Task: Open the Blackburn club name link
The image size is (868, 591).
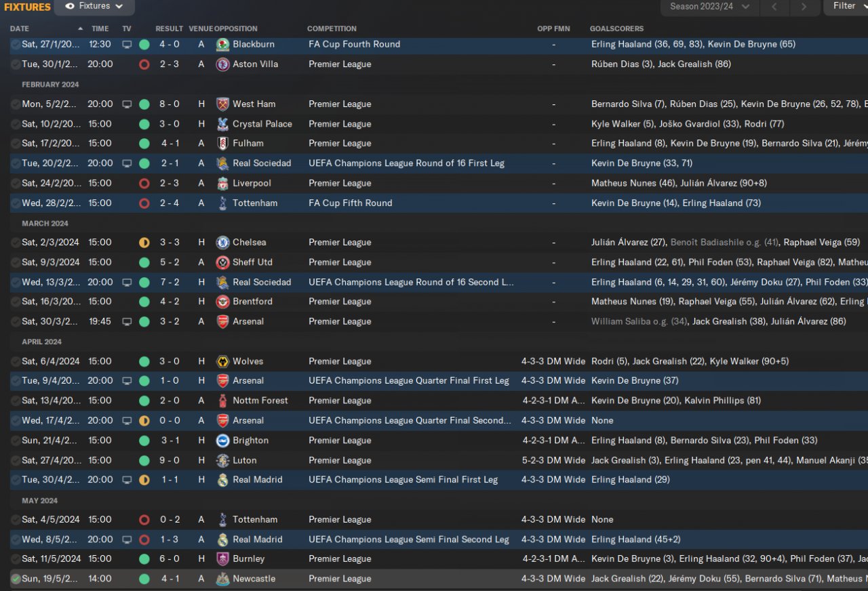Action: tap(254, 45)
